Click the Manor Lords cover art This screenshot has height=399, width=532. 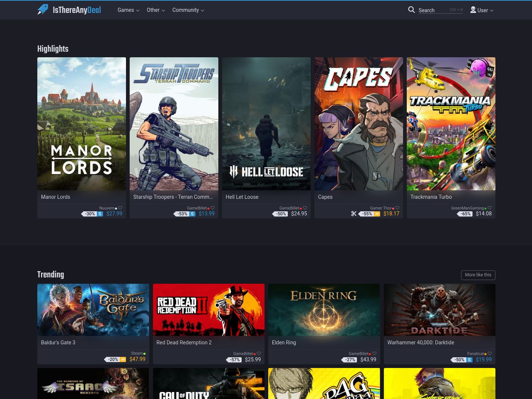coord(82,124)
